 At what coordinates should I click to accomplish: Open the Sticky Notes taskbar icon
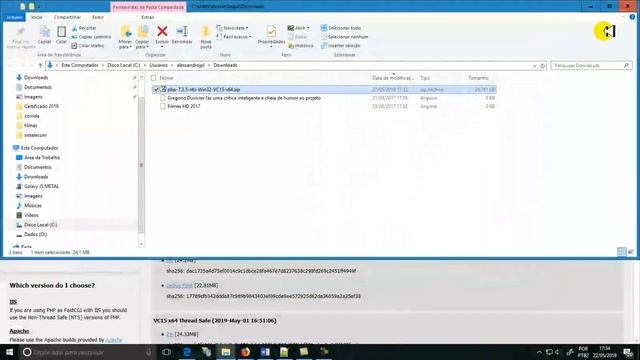[x=304, y=352]
